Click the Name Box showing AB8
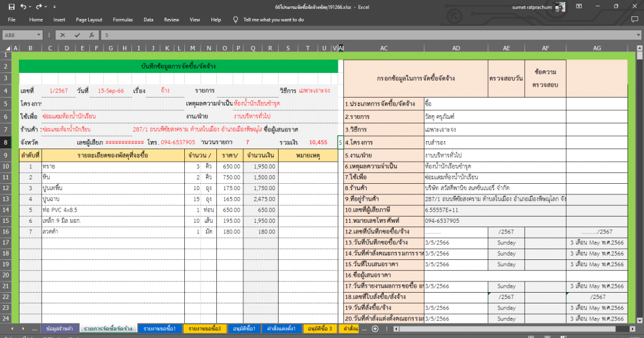Viewport: 644px width, 338px height. 19,35
